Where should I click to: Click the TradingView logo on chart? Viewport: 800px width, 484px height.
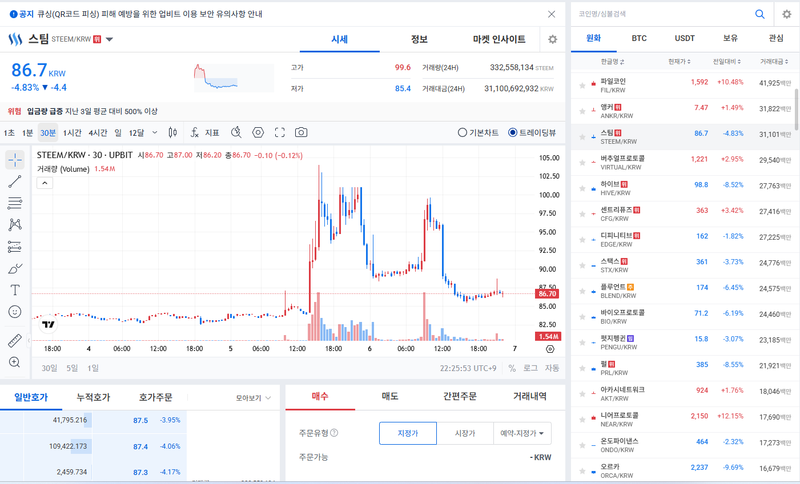pyautogui.click(x=48, y=324)
